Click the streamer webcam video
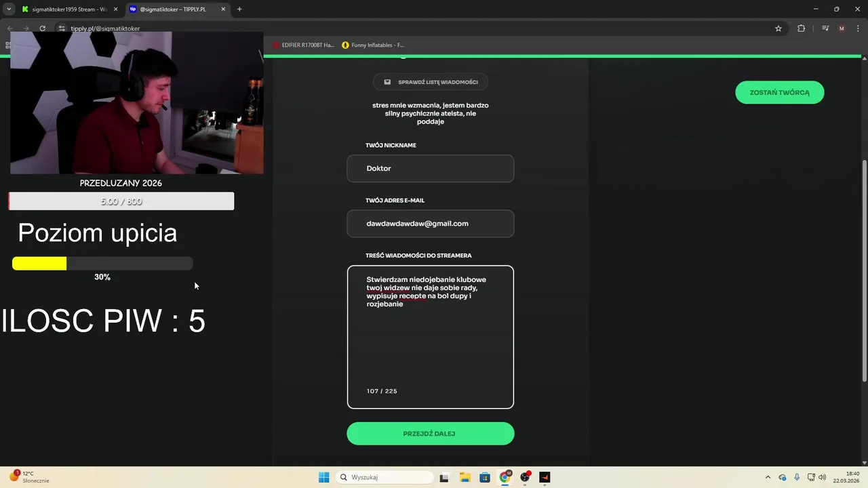This screenshot has width=868, height=488. 136,103
